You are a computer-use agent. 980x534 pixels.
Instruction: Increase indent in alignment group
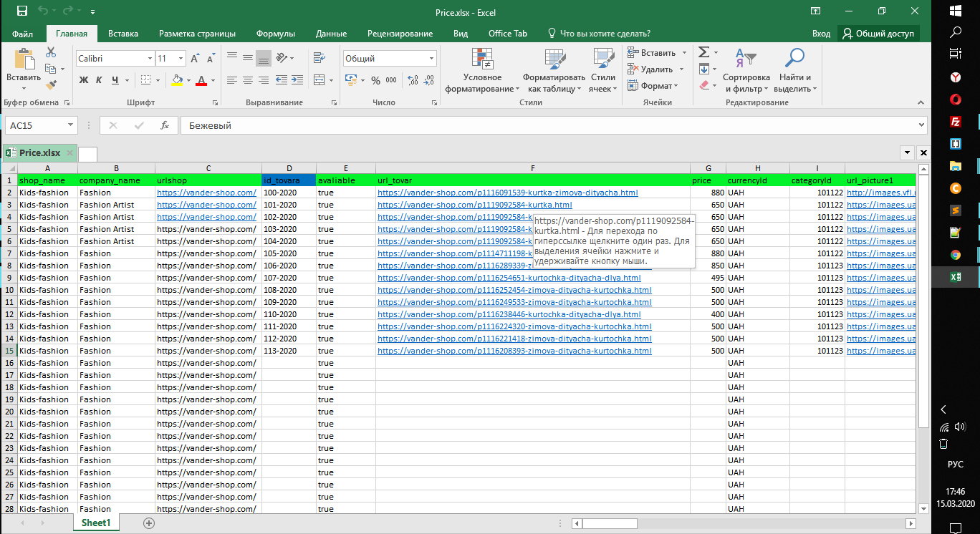coord(298,80)
